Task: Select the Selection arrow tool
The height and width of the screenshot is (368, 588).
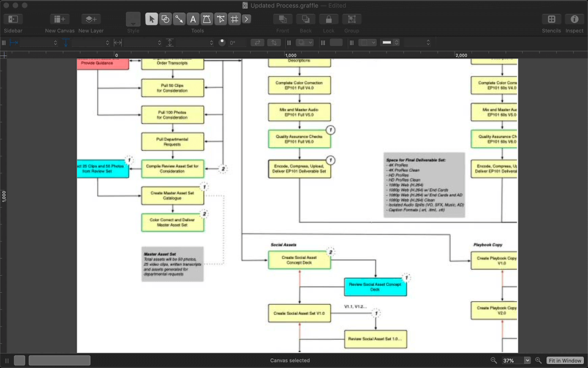Action: point(151,19)
